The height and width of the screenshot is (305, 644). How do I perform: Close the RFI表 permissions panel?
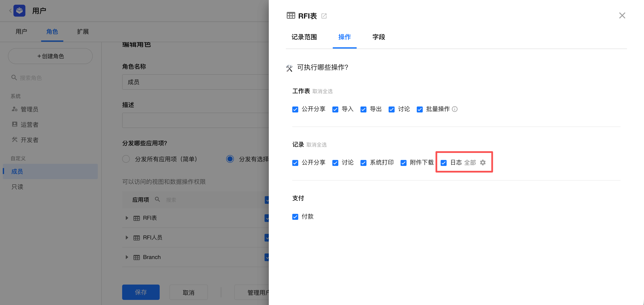pos(622,15)
